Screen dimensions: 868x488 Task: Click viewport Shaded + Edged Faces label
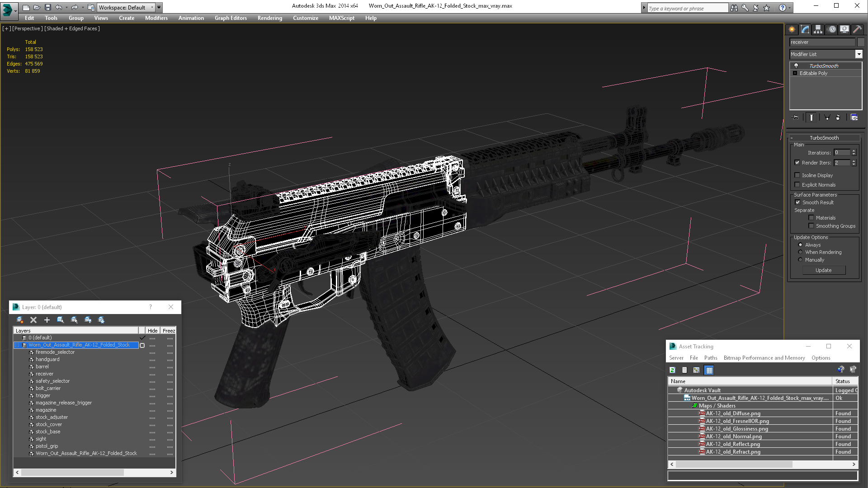(x=72, y=28)
